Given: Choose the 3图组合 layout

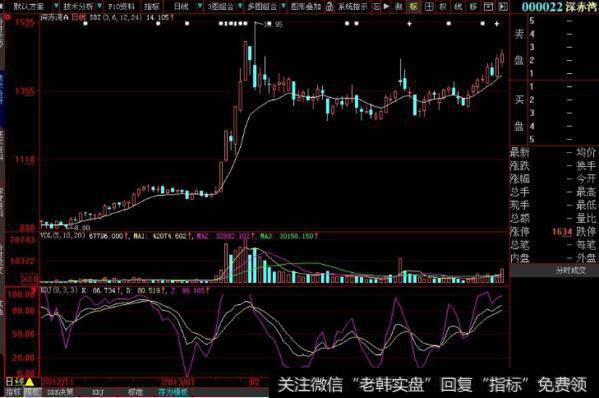Looking at the screenshot, I should click(221, 6).
